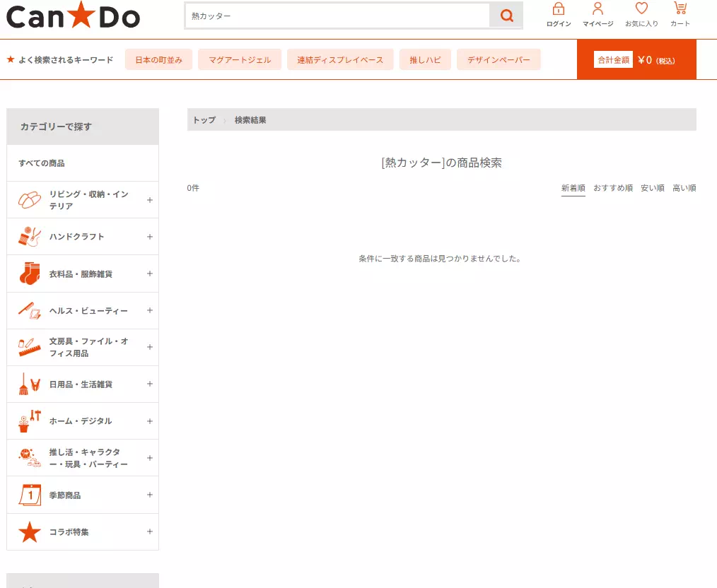Screen dimensions: 717x588
Task: Open the shopping cart icon
Action: click(x=680, y=9)
